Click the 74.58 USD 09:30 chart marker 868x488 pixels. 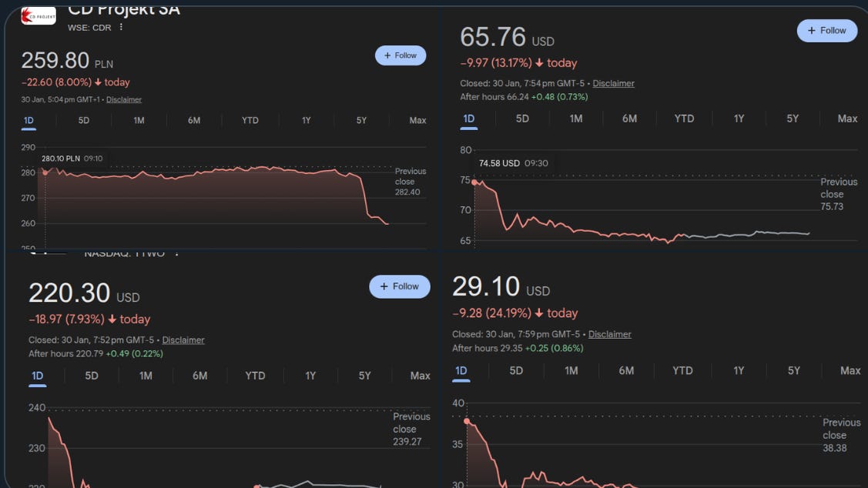coord(474,182)
